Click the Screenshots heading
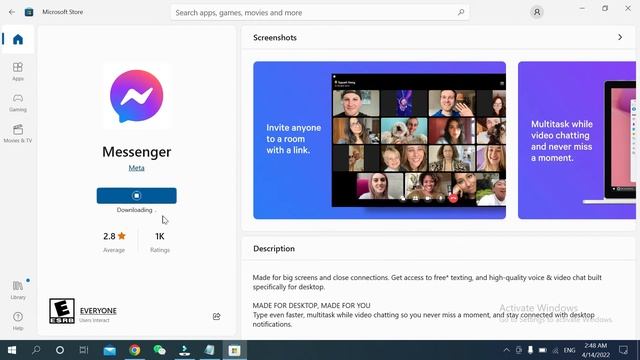The image size is (640, 360). point(275,38)
